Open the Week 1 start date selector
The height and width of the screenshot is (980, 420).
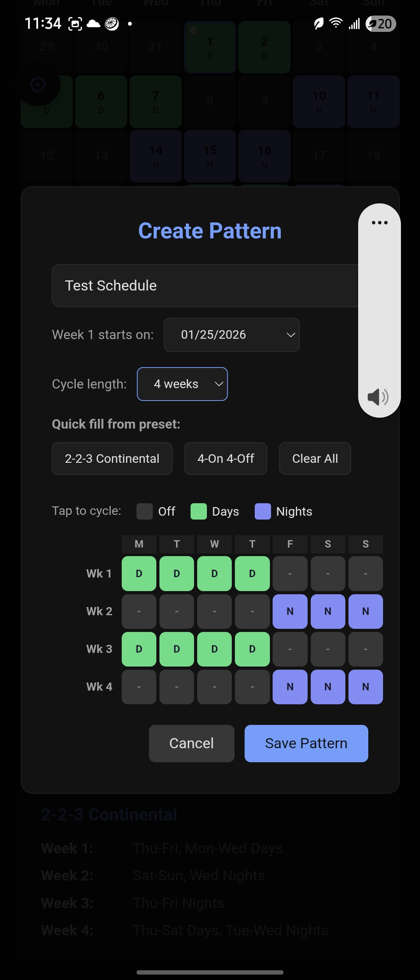[x=231, y=335]
